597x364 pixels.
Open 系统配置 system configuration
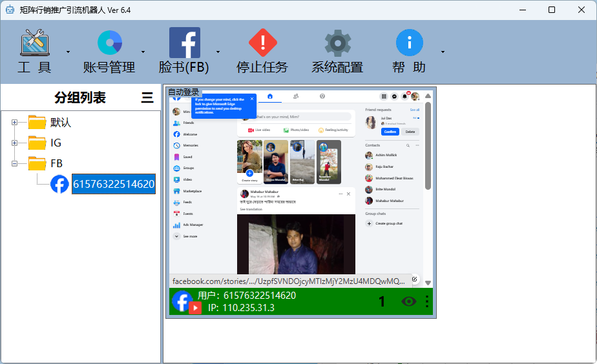[337, 51]
